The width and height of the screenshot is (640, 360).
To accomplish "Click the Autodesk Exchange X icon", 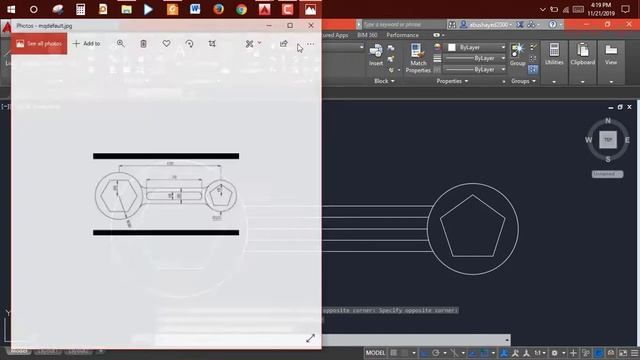I will tap(520, 25).
